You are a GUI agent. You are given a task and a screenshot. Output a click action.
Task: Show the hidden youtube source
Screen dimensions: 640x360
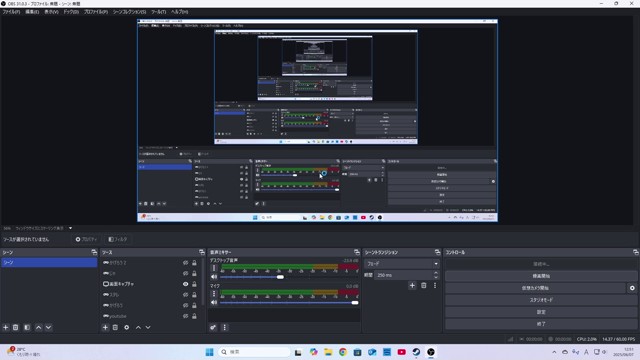[x=185, y=316]
